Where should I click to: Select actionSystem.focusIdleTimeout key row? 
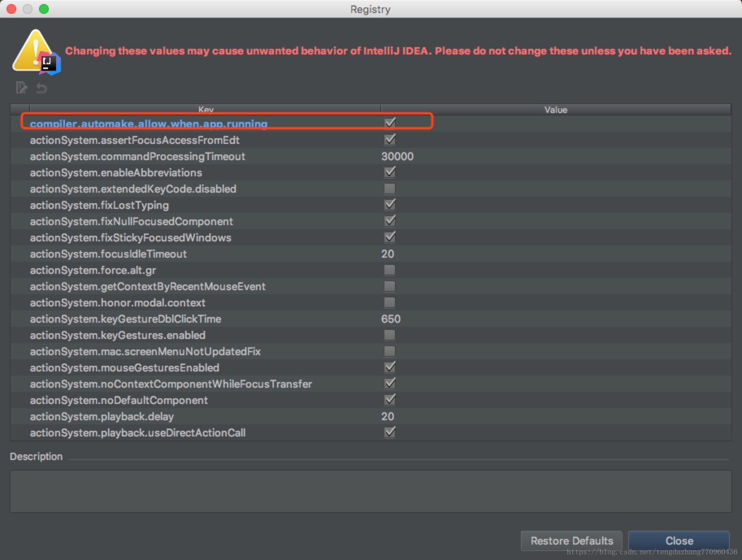pos(371,254)
